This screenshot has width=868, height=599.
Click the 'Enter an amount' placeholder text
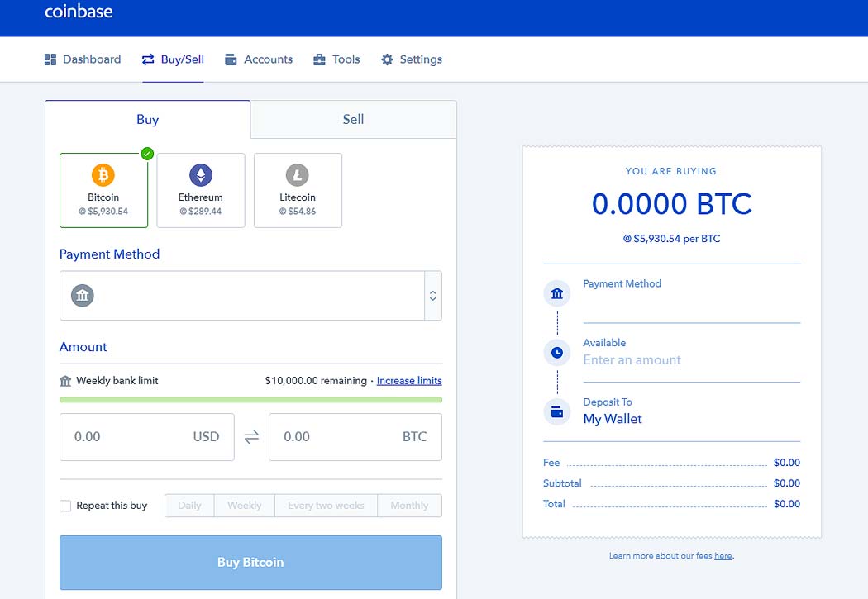click(x=632, y=360)
